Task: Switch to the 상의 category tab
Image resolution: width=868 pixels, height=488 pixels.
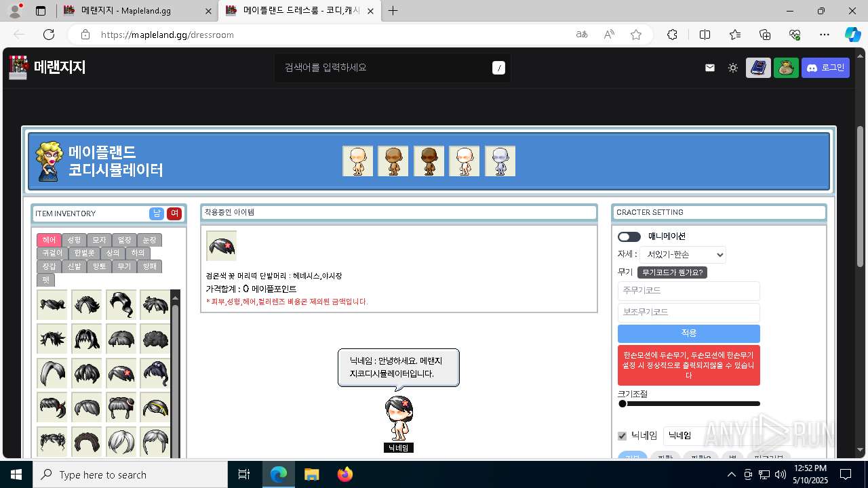Action: (113, 253)
